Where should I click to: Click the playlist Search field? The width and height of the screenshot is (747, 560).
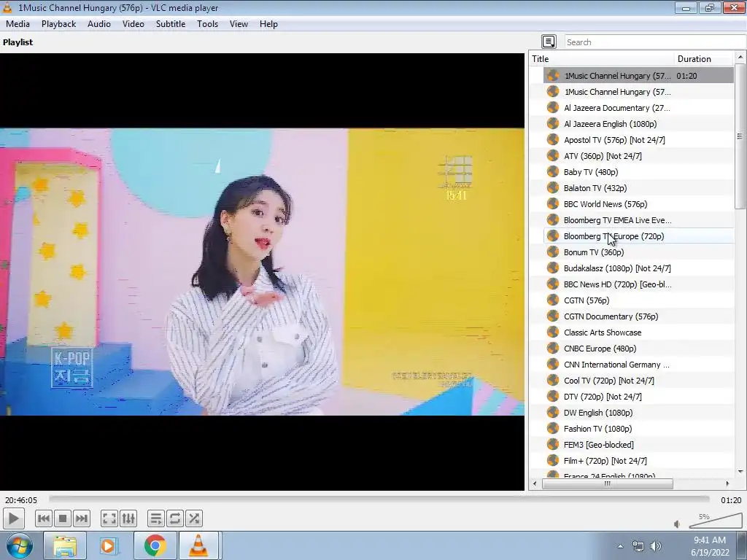[655, 42]
